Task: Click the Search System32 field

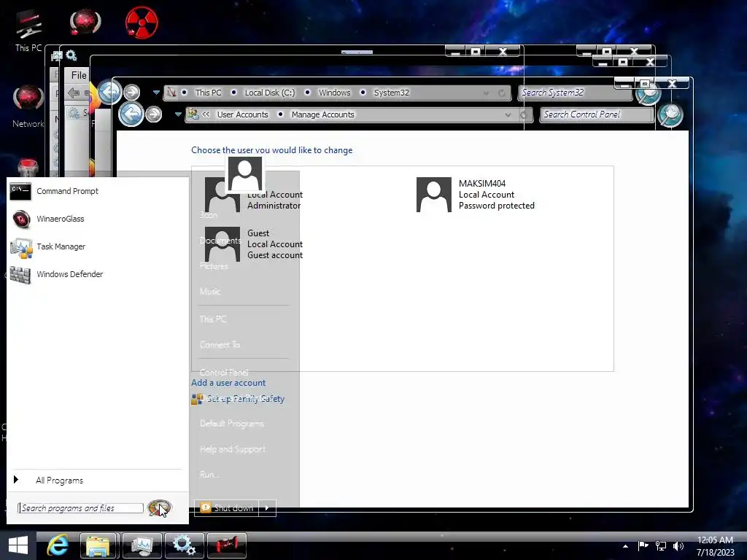Action: click(x=574, y=93)
